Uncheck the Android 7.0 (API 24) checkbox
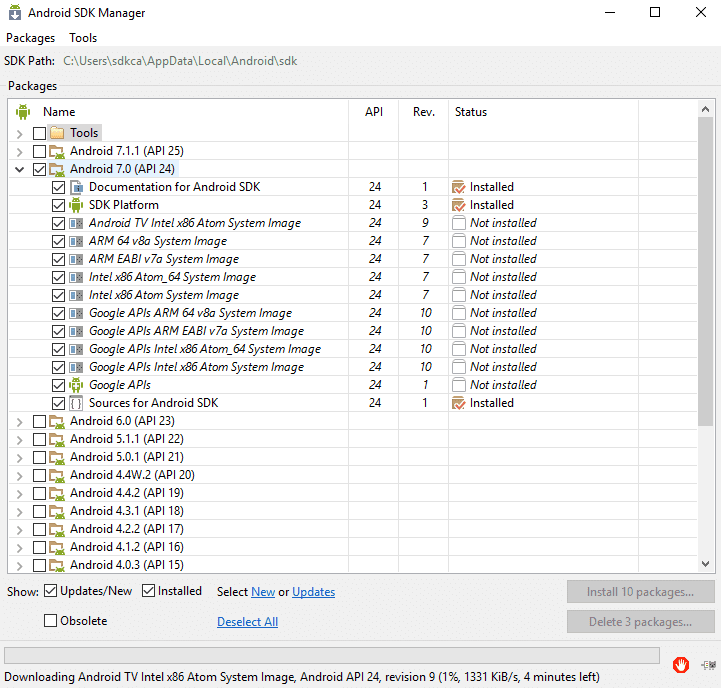 click(x=40, y=169)
